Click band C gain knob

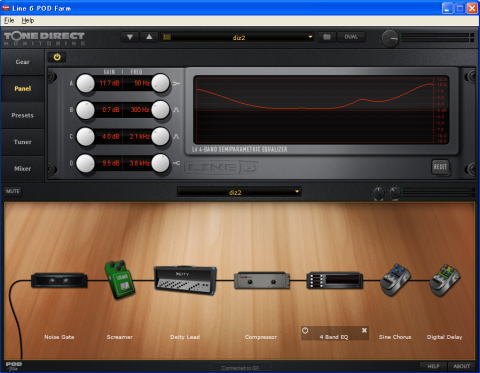86,137
